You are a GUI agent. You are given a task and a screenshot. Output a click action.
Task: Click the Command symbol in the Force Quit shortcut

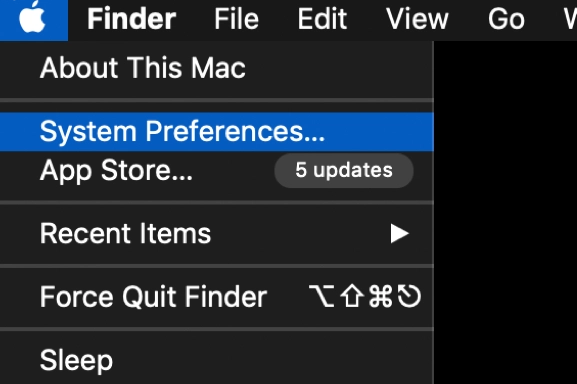point(380,296)
